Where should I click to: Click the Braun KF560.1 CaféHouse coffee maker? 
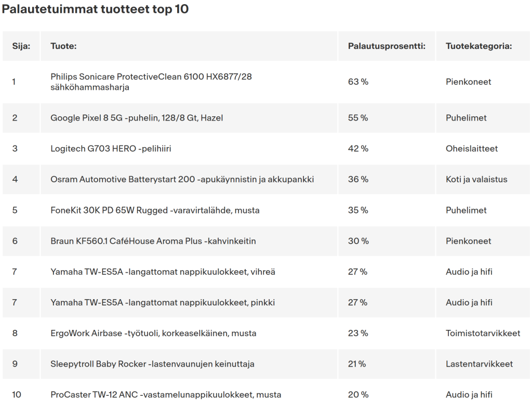click(153, 241)
